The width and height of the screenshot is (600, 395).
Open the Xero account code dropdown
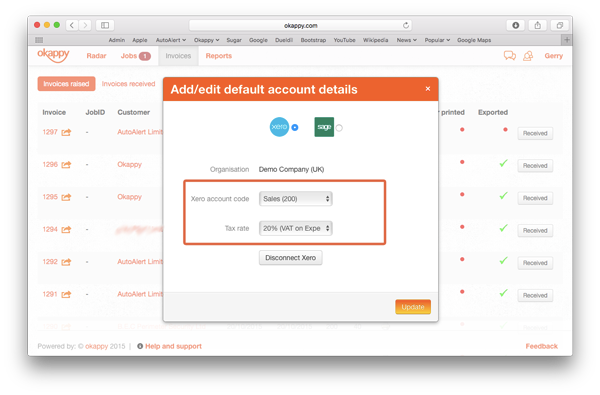pyautogui.click(x=295, y=199)
